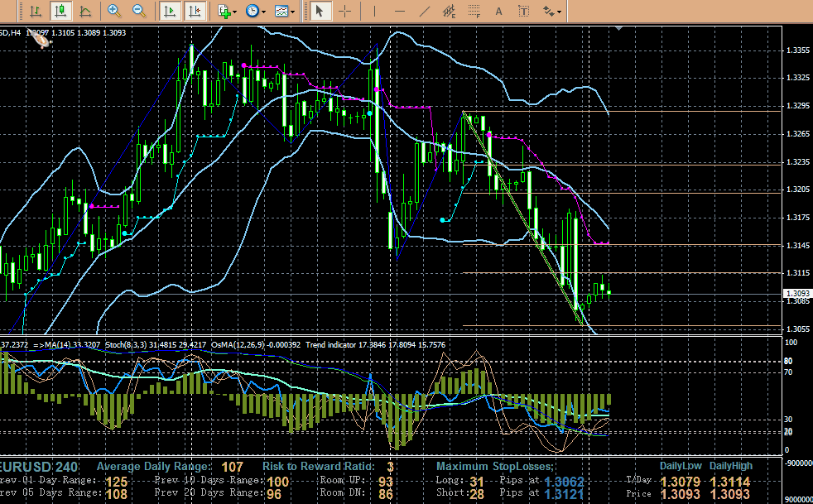Switch chart to bar chart mode
813x504 pixels.
click(35, 12)
